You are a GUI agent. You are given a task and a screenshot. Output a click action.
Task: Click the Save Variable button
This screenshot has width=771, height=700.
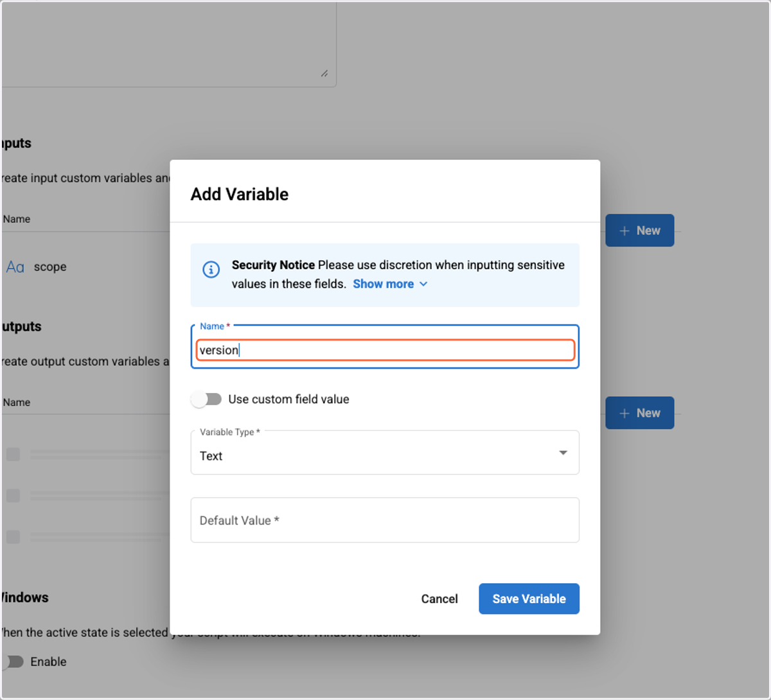point(529,599)
